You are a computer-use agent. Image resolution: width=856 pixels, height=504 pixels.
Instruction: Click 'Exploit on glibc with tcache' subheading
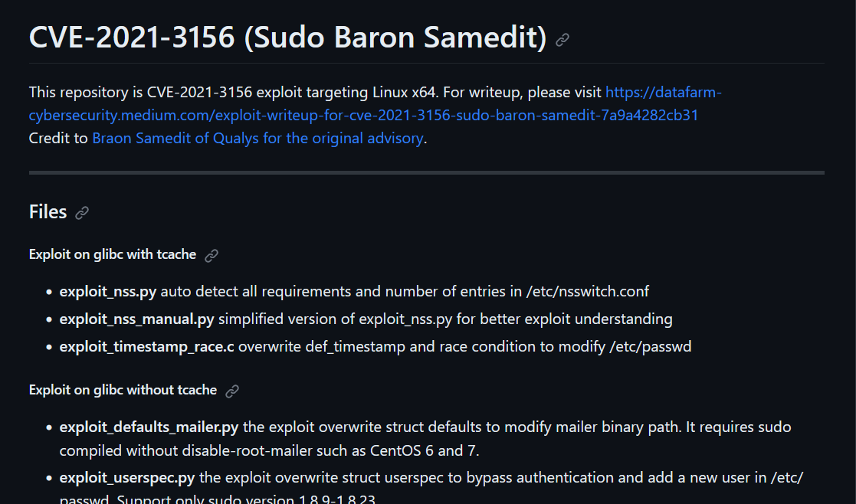coord(113,254)
